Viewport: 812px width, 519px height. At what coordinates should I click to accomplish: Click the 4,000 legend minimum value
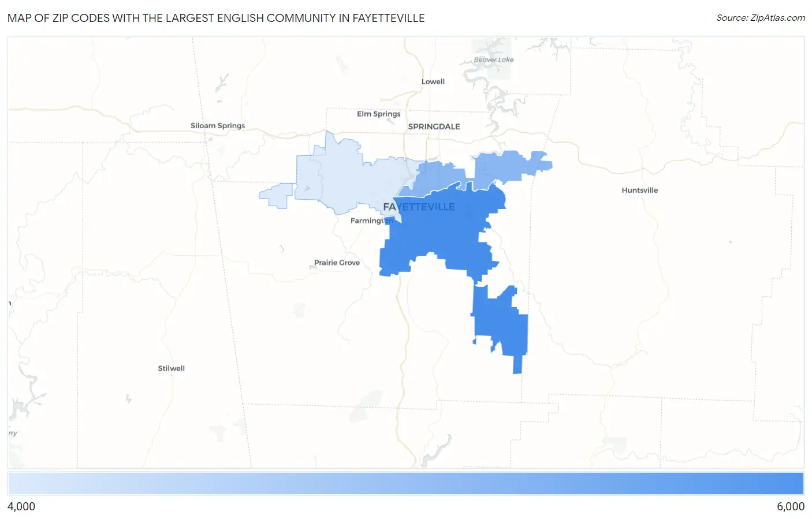click(x=21, y=506)
